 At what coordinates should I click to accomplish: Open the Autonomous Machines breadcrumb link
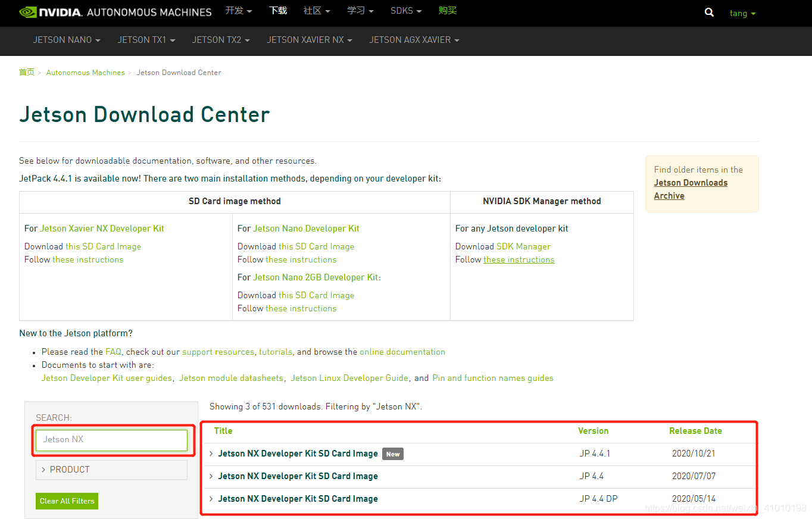[x=86, y=73]
